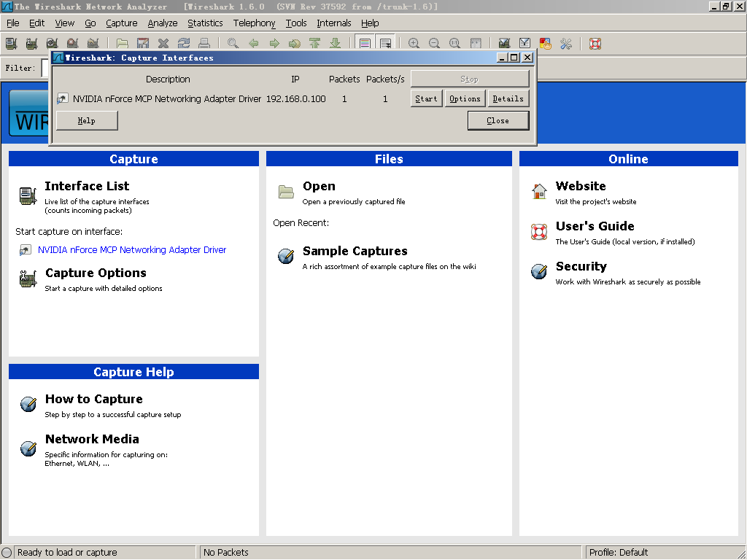Toggle auto scroll in live capture
This screenshot has height=560, width=747.
[x=385, y=43]
